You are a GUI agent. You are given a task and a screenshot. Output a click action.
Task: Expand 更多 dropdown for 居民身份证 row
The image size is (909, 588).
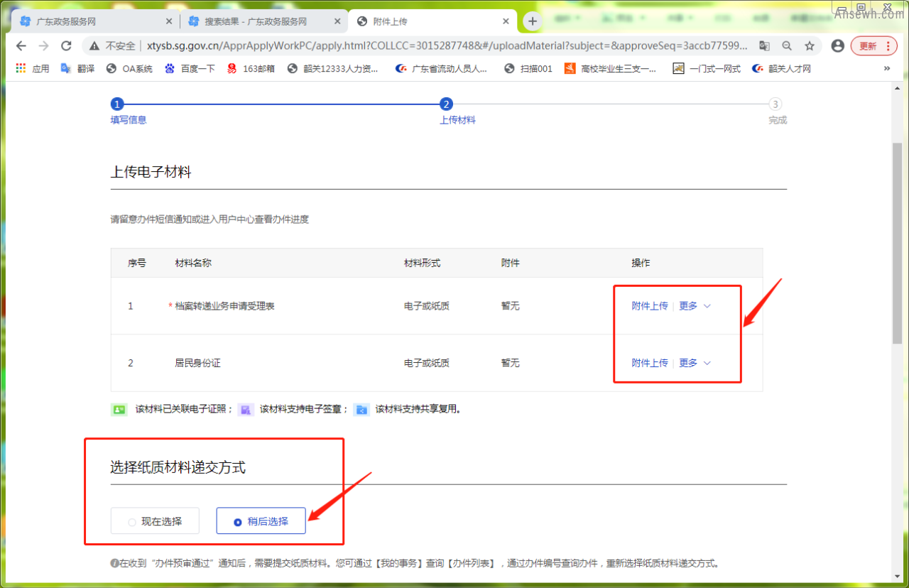click(x=695, y=363)
